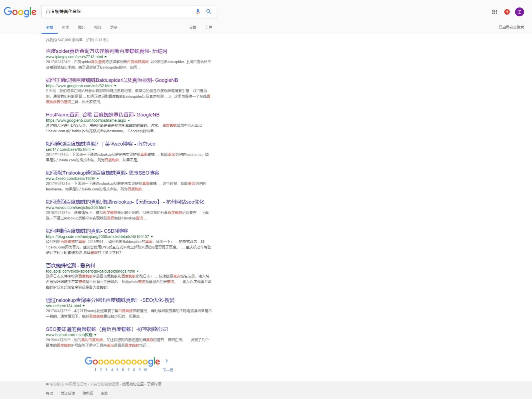Viewport: 532px width, 399px height.
Task: Open result 思享SEO博客 nslookup
Action: pos(103,173)
